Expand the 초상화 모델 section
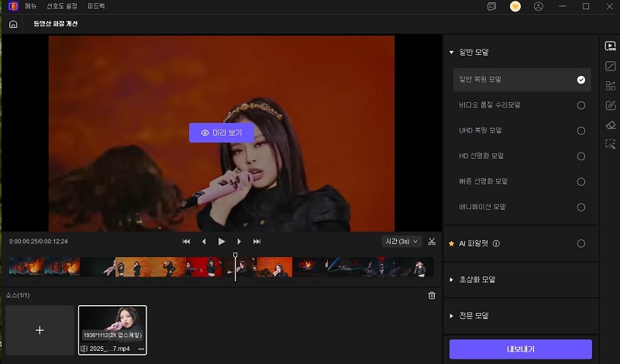Image resolution: width=620 pixels, height=364 pixels. pyautogui.click(x=452, y=280)
